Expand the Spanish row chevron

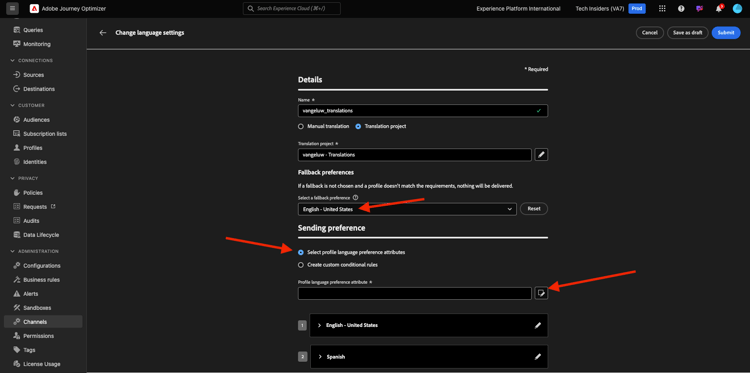click(x=320, y=357)
